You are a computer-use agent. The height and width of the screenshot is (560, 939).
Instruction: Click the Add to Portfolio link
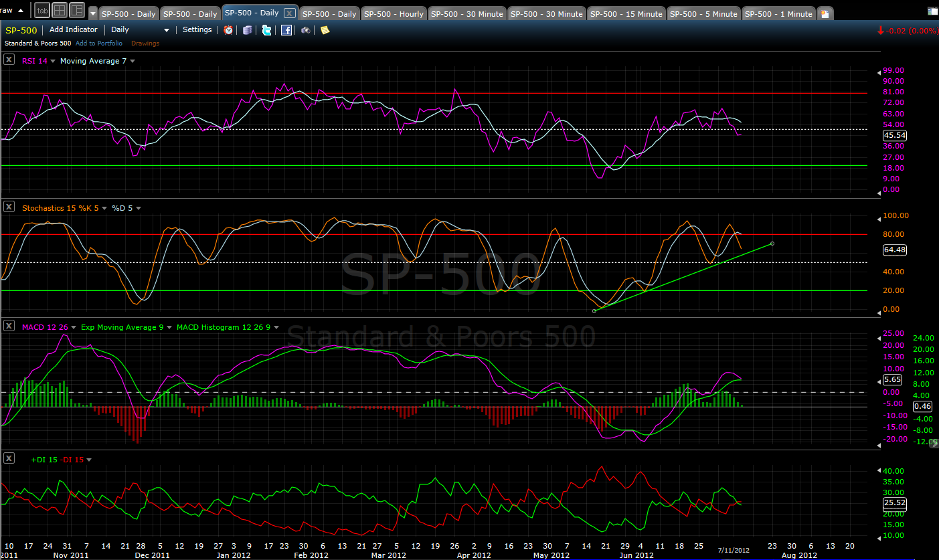point(99,43)
